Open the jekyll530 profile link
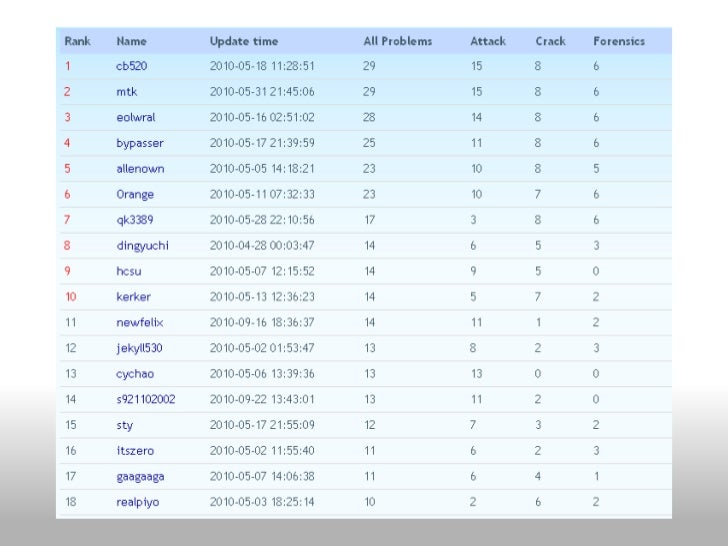The height and width of the screenshot is (546, 728). 139,348
